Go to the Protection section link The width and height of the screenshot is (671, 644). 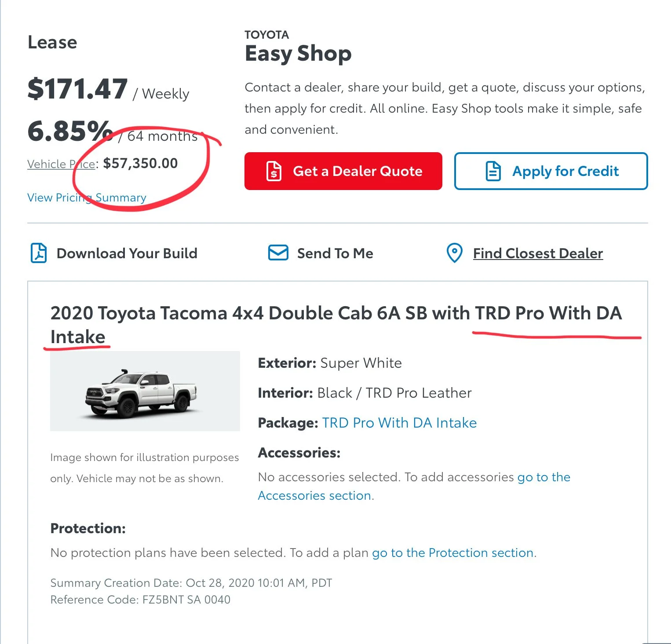[453, 553]
